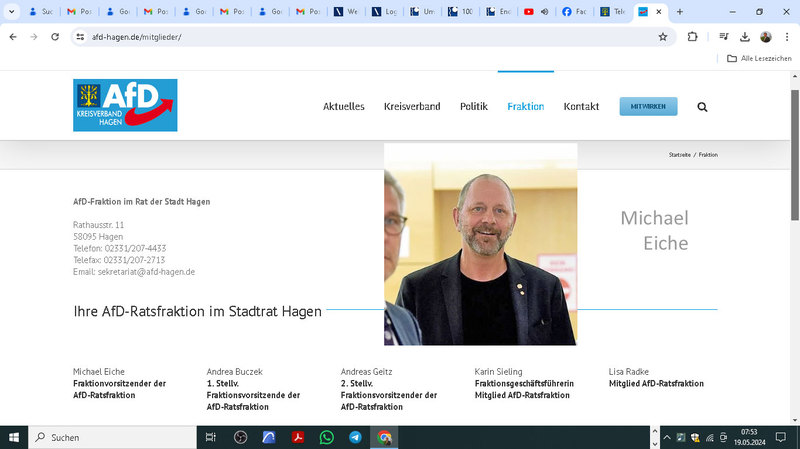Click the website search magnifier icon
Screen dimensions: 800x449
click(702, 107)
